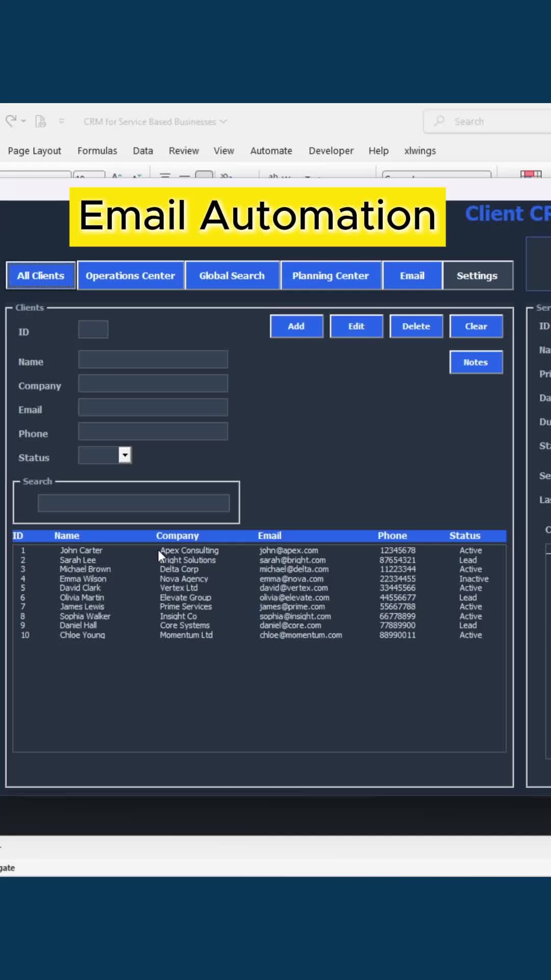551x980 pixels.
Task: Click the Apex Consulting company cell
Action: (x=189, y=550)
